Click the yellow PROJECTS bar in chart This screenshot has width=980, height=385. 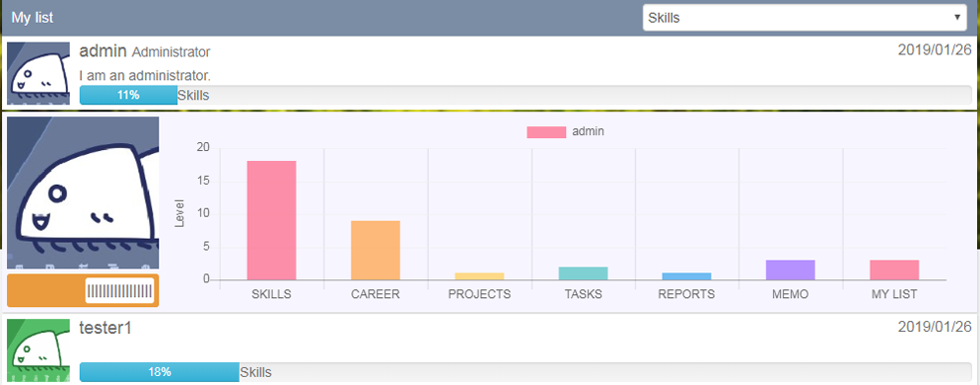479,276
